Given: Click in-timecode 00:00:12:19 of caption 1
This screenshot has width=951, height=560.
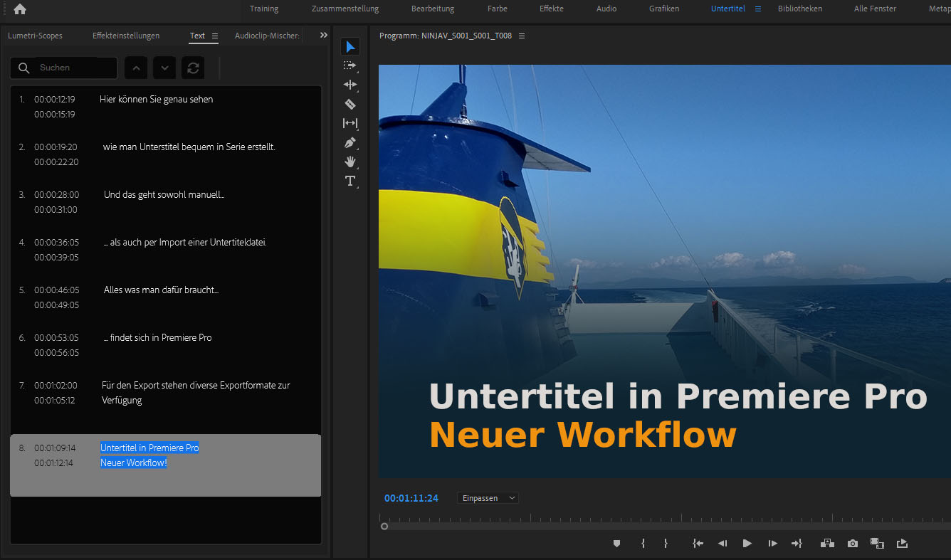Looking at the screenshot, I should [x=55, y=100].
